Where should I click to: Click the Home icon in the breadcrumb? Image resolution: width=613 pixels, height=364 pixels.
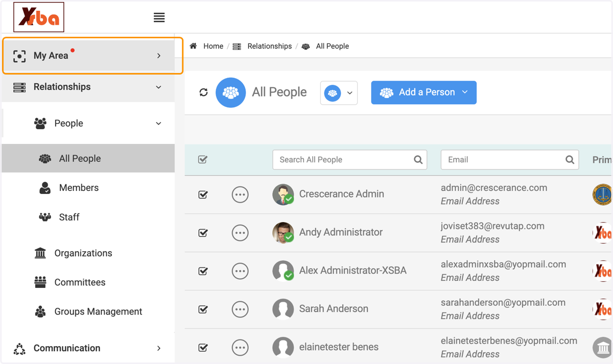coord(193,46)
